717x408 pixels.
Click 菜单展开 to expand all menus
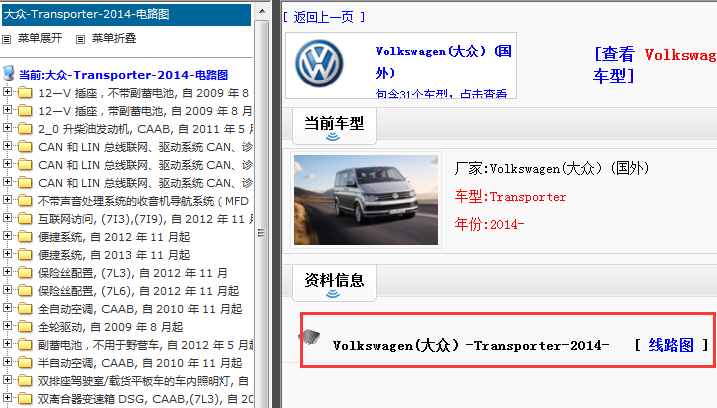40,38
